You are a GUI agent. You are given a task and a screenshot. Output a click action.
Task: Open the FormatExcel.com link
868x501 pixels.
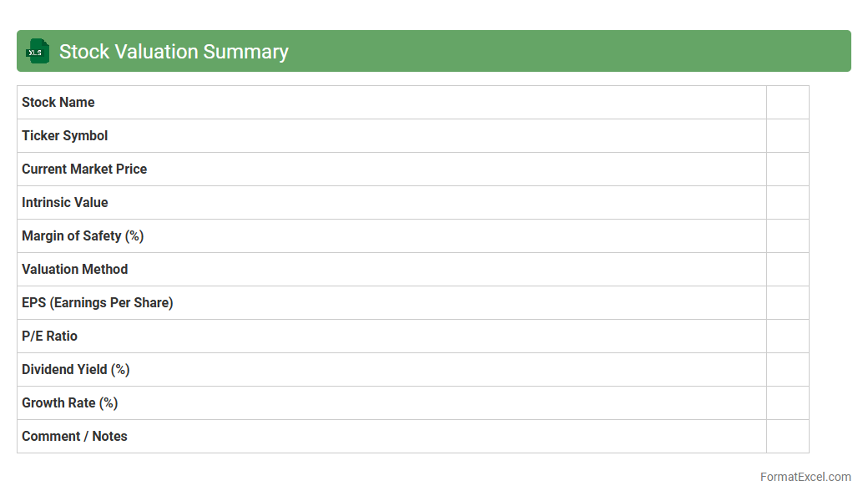(x=805, y=477)
